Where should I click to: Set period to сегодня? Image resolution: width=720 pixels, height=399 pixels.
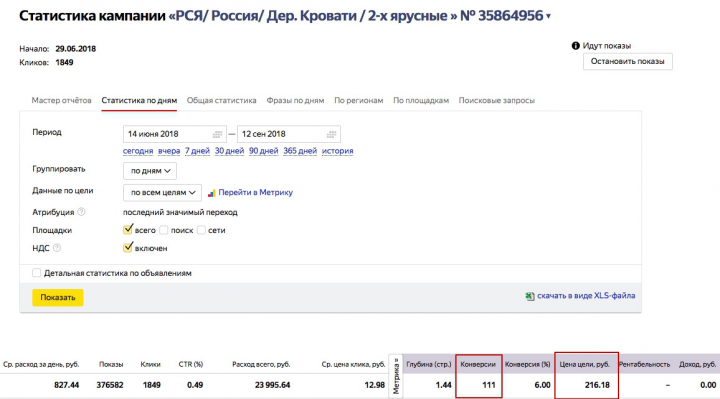coord(138,151)
